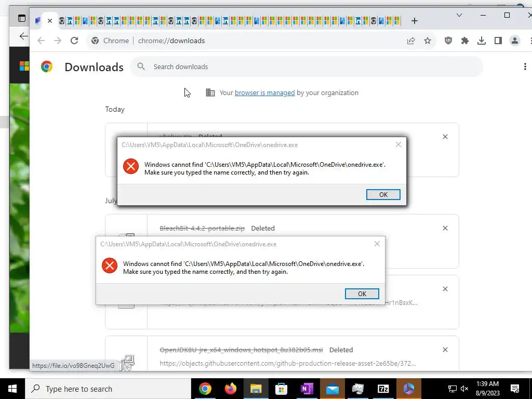Click the Microsoft logo in background window

[24, 66]
